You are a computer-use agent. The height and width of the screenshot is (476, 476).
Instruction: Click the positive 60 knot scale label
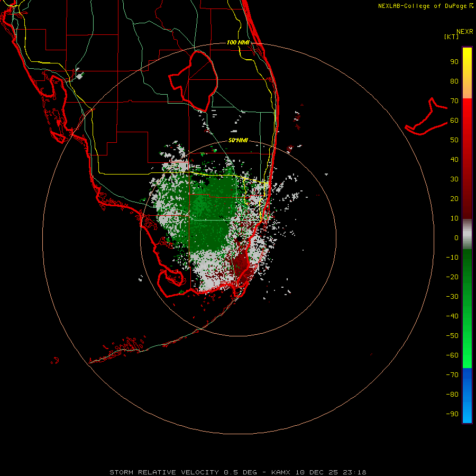coord(454,121)
